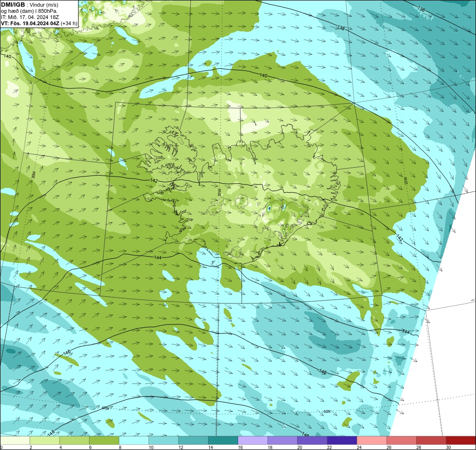Screen dimensions: 476x450
Task: Click the 'og hæð (dam) í 850hPa.' line
Action: point(29,11)
